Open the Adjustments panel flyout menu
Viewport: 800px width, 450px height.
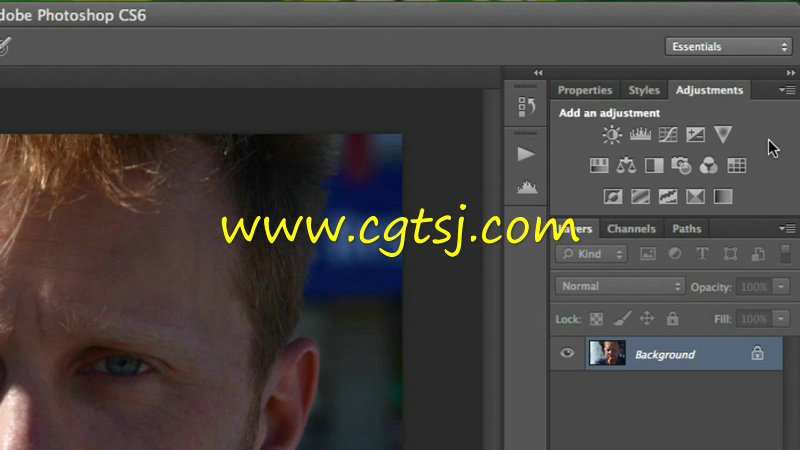(787, 90)
